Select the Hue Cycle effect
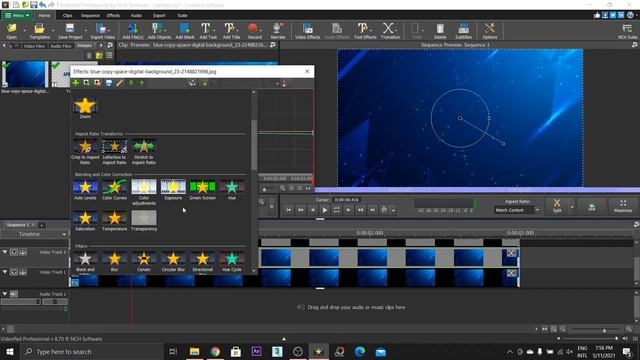This screenshot has width=640, height=360. pyautogui.click(x=232, y=261)
